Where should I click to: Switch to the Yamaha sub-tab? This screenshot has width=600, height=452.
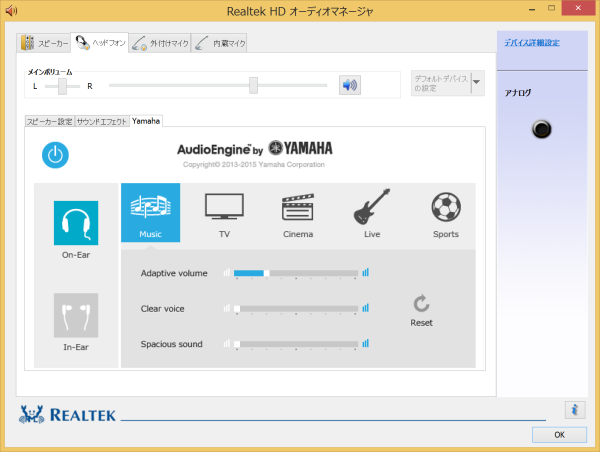pyautogui.click(x=146, y=121)
